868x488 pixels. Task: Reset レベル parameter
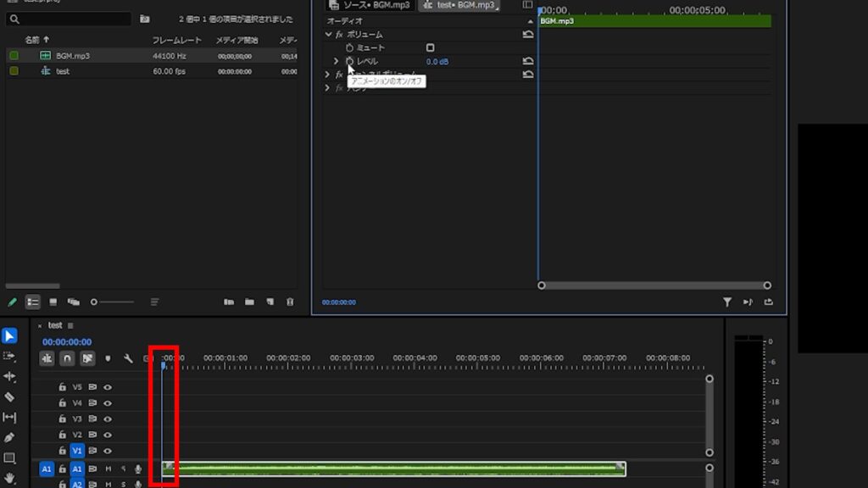pyautogui.click(x=528, y=61)
